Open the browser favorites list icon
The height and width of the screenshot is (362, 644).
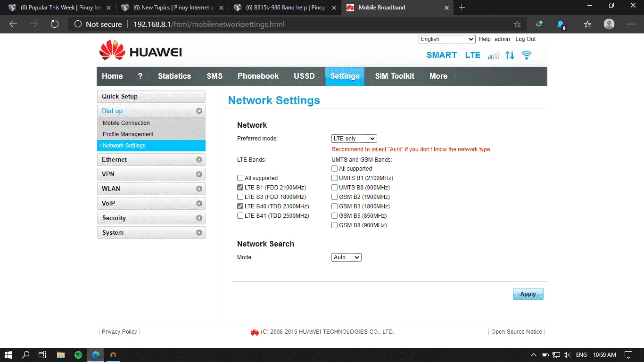587,24
